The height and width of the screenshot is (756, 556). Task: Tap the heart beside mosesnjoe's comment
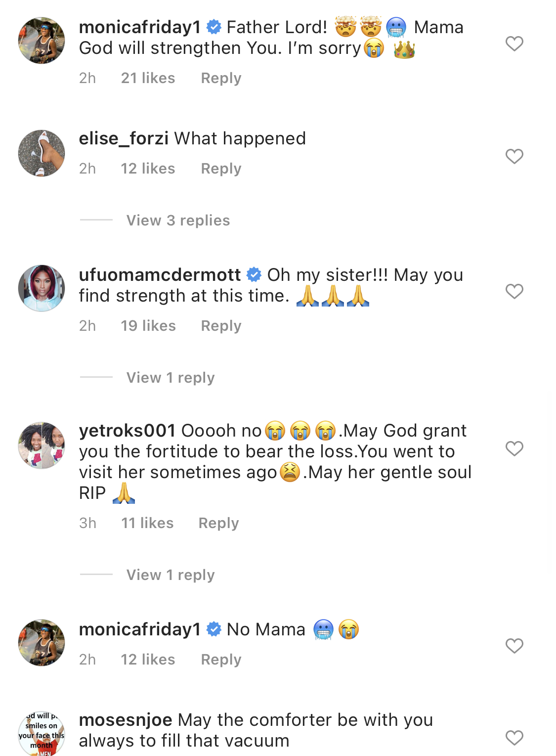(514, 738)
